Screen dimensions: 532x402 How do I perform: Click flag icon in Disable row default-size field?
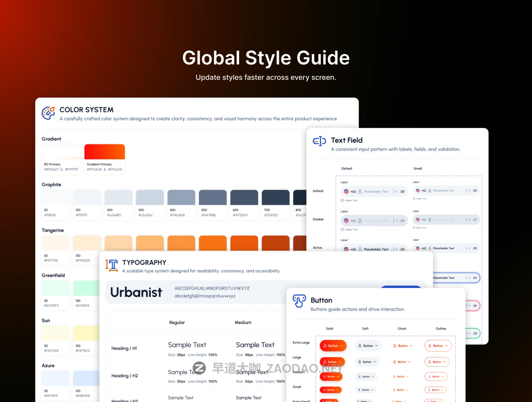pos(346,220)
